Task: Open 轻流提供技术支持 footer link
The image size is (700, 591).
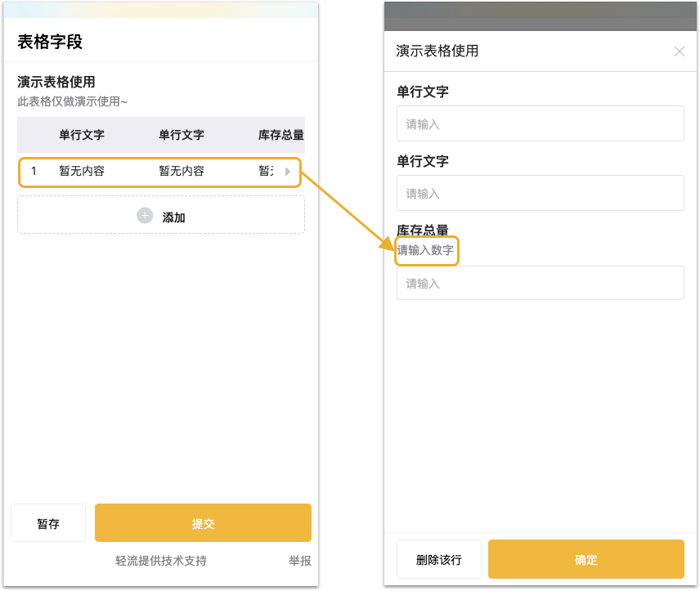Action: click(161, 561)
